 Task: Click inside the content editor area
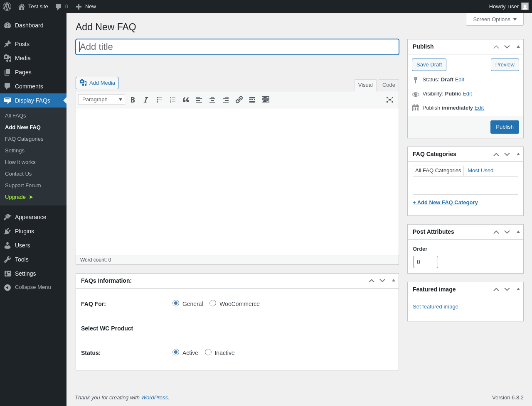237,181
